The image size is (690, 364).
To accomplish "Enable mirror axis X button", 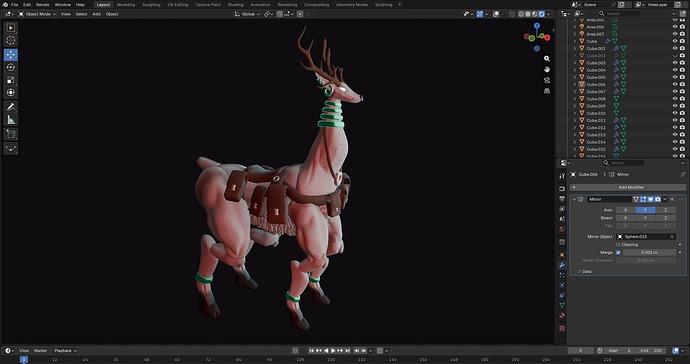I will (625, 210).
